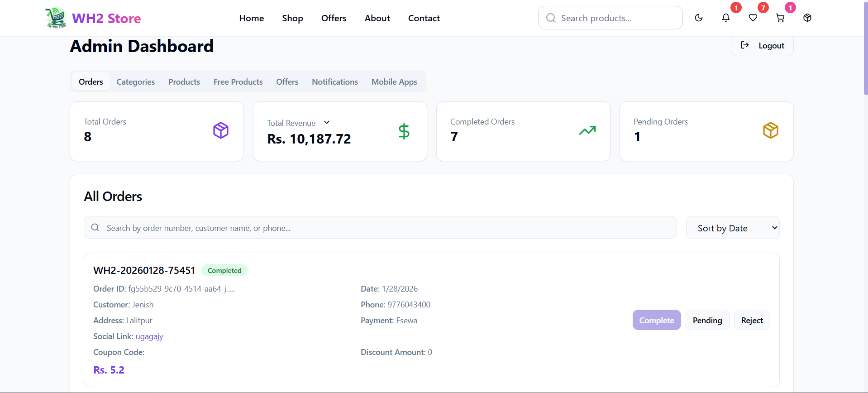
Task: Click the orange Pending Orders box icon
Action: (770, 131)
